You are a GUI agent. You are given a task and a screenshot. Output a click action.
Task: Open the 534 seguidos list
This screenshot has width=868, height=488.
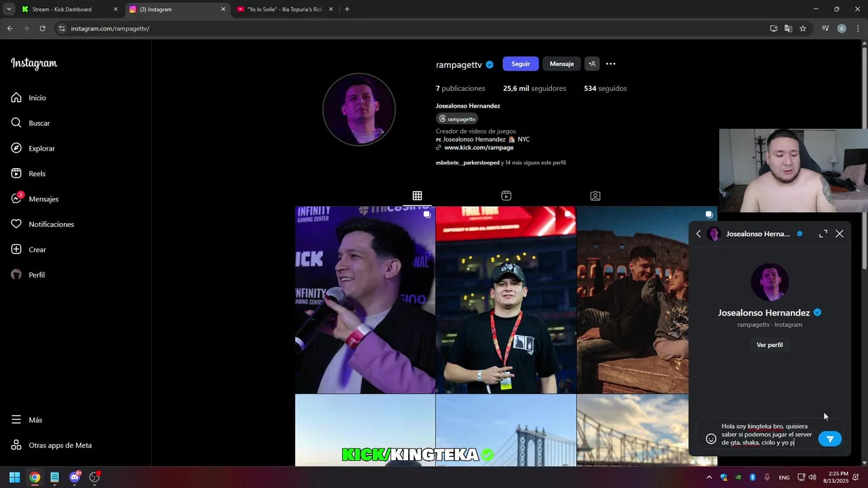[x=605, y=88]
